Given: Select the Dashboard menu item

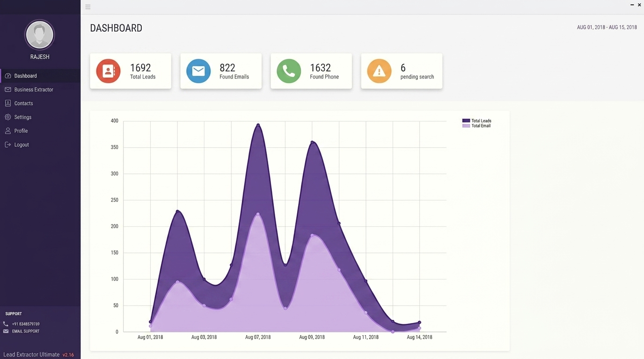Looking at the screenshot, I should [40, 76].
